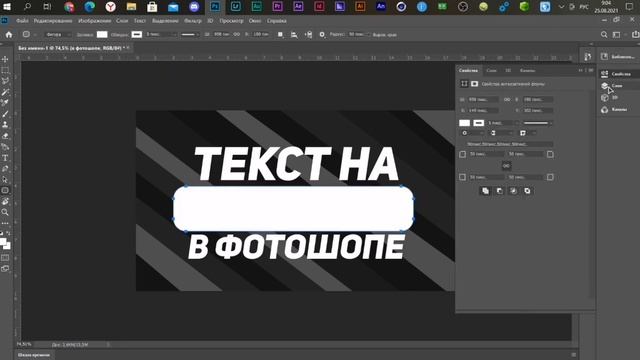Open path arrangement in options bar
The height and width of the screenshot is (360, 640).
308,35
